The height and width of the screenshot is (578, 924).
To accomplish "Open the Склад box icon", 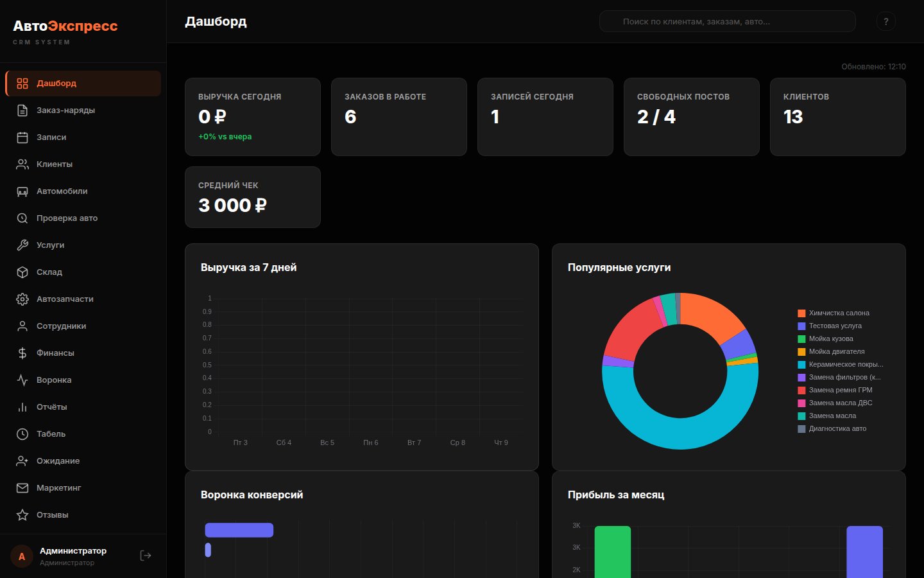I will click(x=22, y=272).
